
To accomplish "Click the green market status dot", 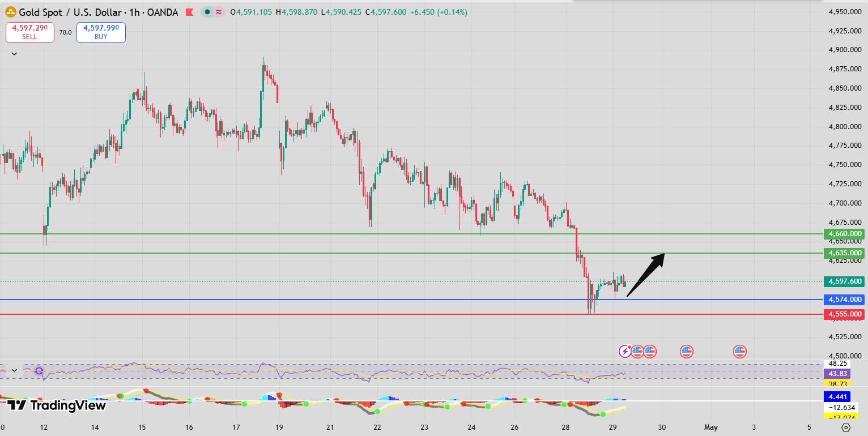I will (x=207, y=12).
